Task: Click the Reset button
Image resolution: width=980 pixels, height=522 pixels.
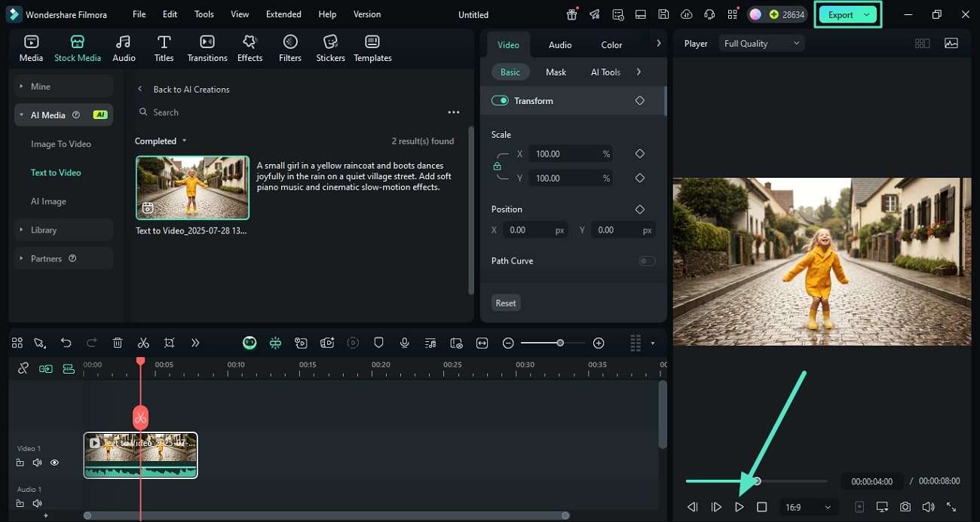Action: pos(506,303)
